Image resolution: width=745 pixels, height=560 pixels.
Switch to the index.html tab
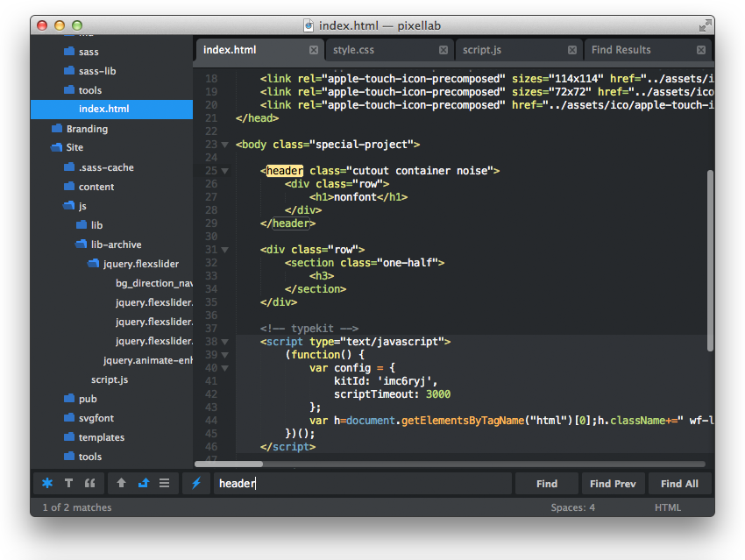(259, 50)
